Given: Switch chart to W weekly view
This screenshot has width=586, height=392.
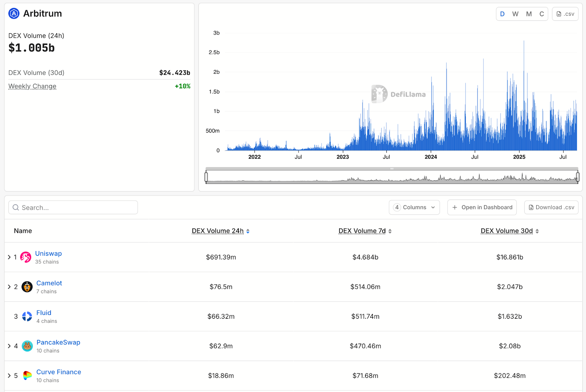Looking at the screenshot, I should click(515, 14).
